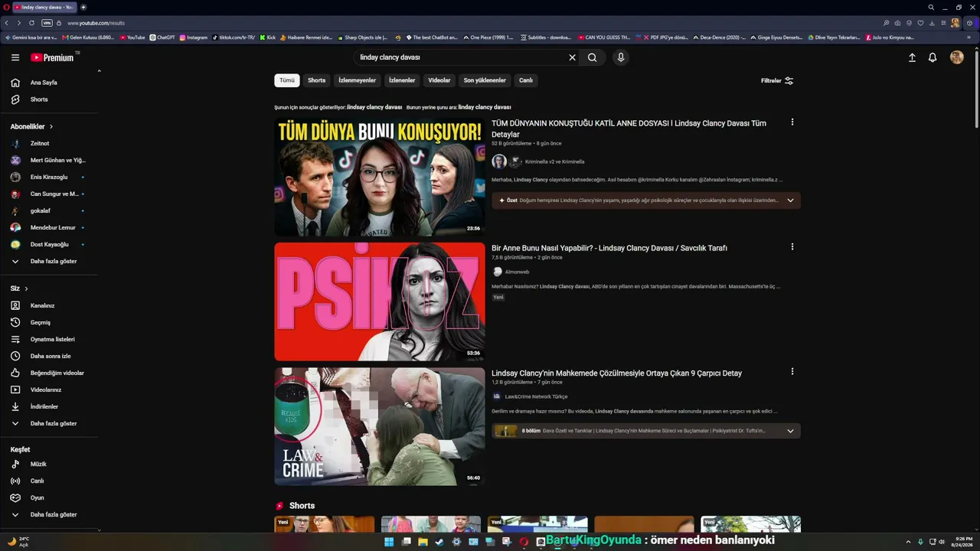Select the Tümü filter chip

(287, 80)
